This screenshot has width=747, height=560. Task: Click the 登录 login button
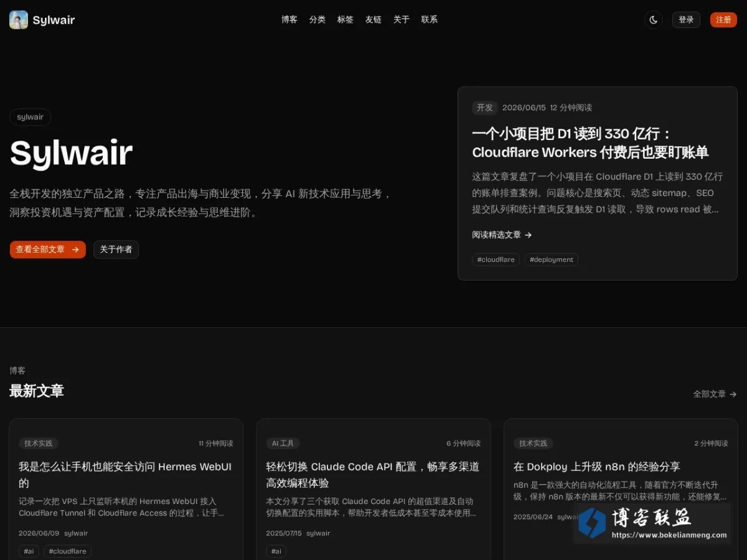686,20
